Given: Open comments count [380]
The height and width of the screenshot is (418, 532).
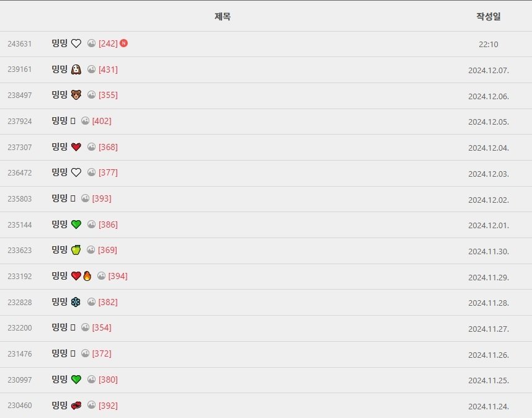Looking at the screenshot, I should [x=109, y=380].
